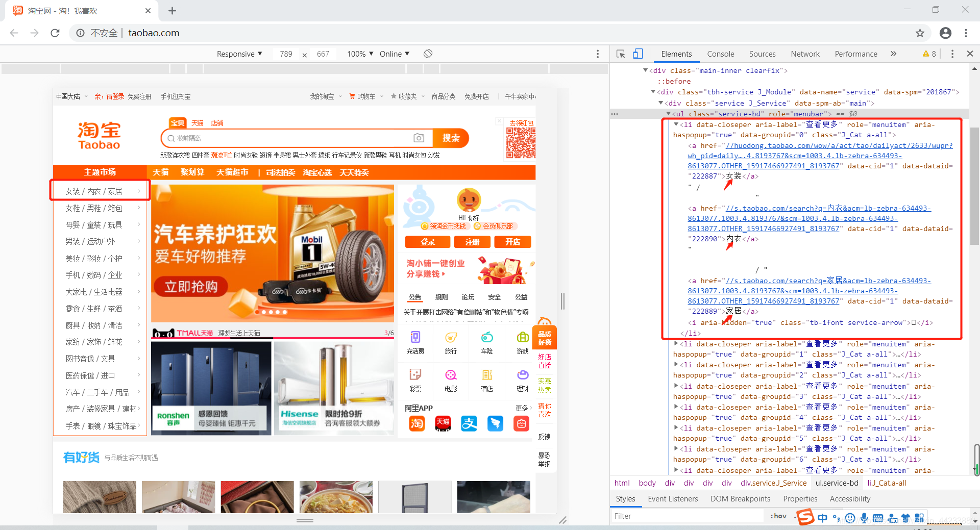
Task: Switch to the Sources tab
Action: tap(762, 54)
